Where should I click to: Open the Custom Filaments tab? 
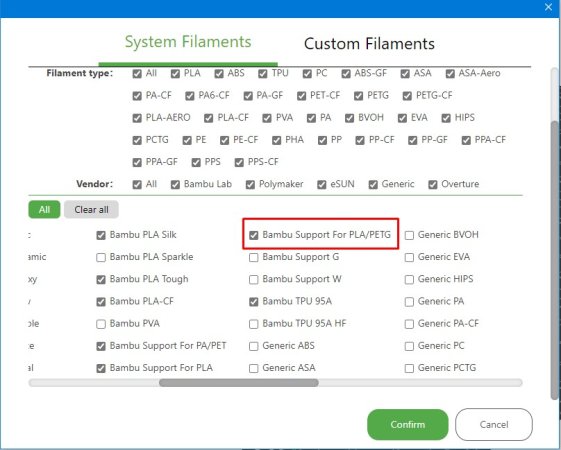point(369,44)
